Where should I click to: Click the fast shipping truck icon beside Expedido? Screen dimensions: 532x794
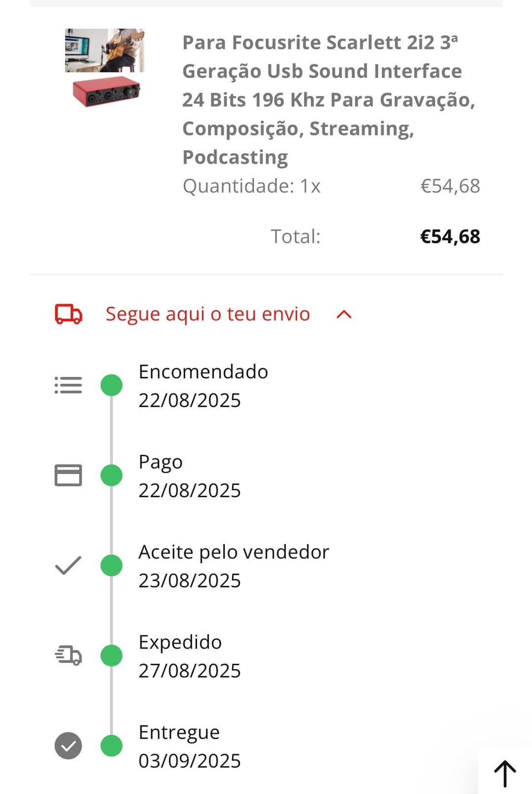(x=68, y=656)
